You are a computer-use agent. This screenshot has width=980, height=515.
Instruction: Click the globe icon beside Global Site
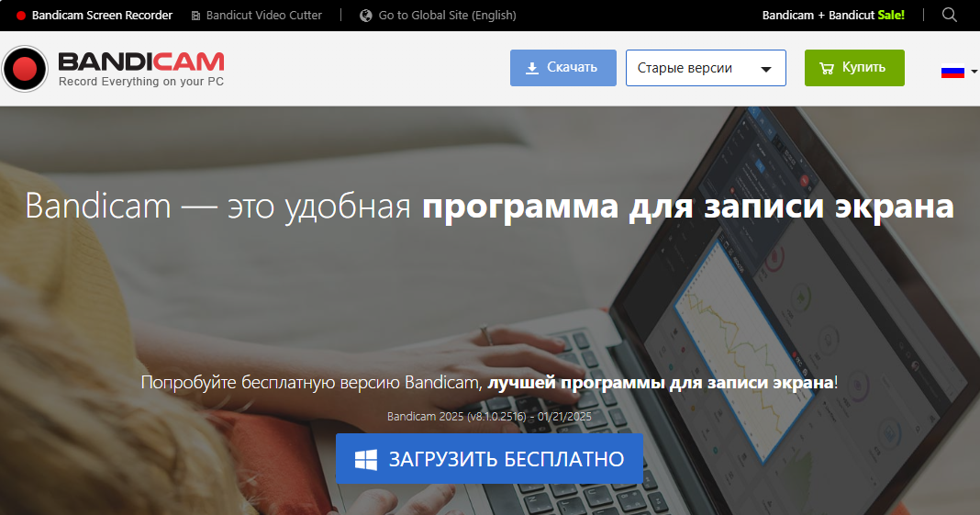click(x=365, y=16)
